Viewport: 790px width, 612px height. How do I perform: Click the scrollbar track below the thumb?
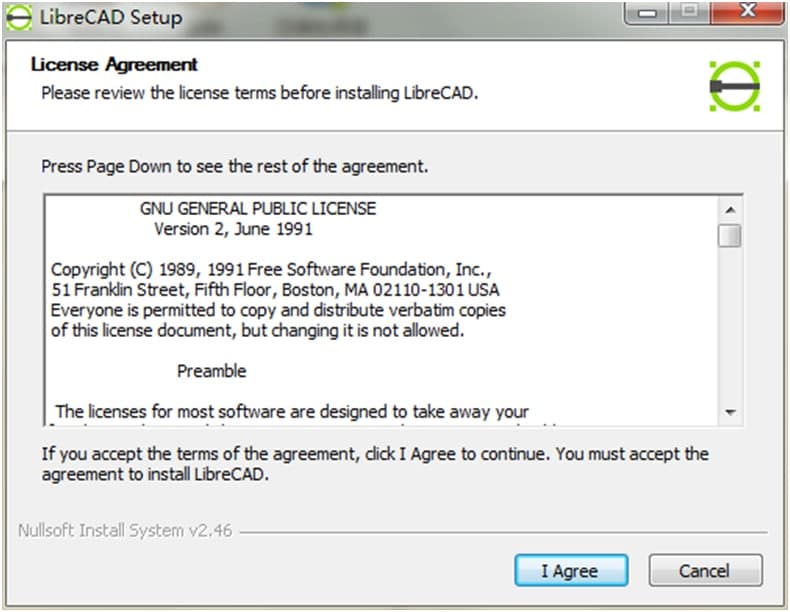(730, 330)
